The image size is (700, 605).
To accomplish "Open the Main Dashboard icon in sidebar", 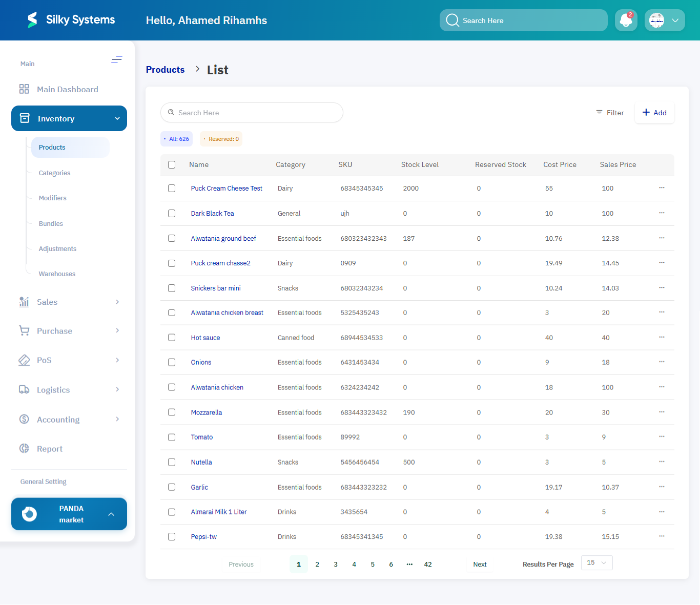I will click(24, 89).
